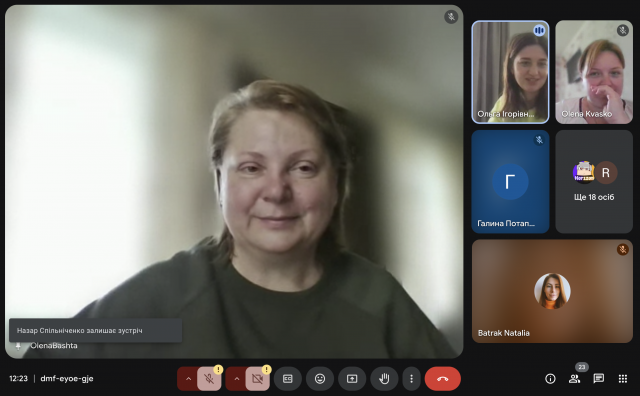This screenshot has height=396, width=640.
Task: Open the emoji reactions button
Action: (x=320, y=379)
